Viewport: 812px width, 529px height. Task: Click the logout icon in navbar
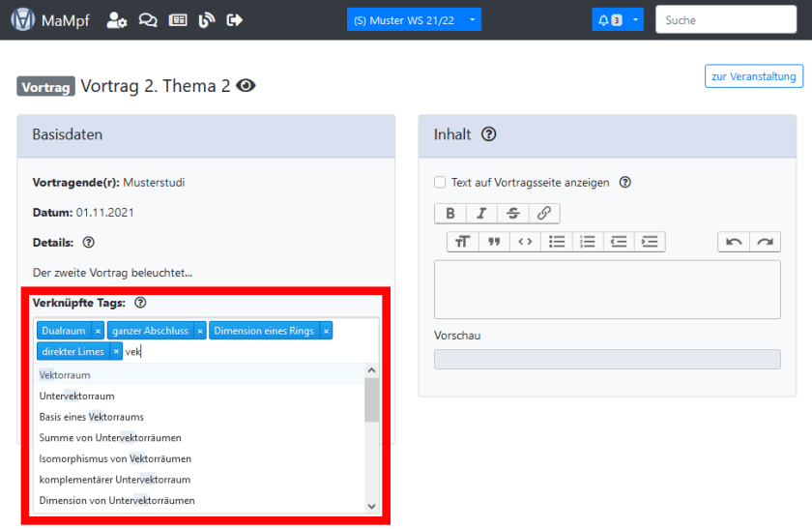[x=234, y=20]
